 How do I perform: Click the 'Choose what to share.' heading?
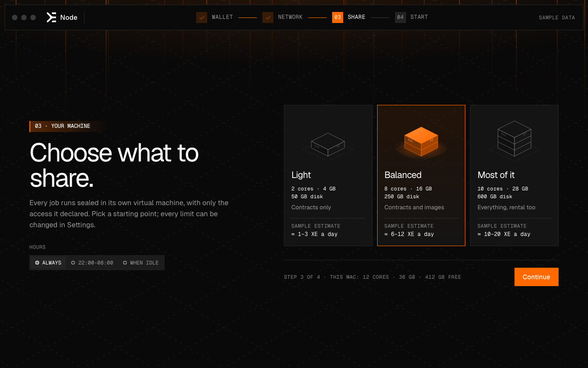114,166
